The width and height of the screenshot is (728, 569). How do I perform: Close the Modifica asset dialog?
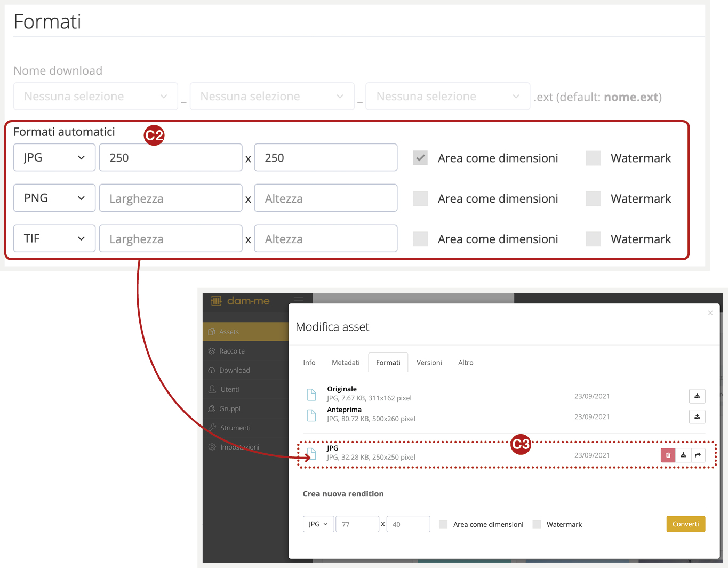click(x=710, y=313)
